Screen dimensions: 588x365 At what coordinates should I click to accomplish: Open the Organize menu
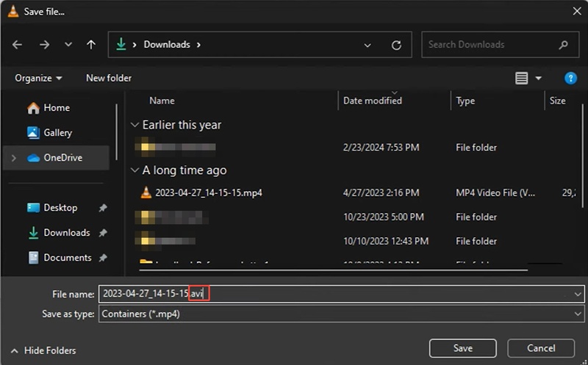(x=38, y=79)
